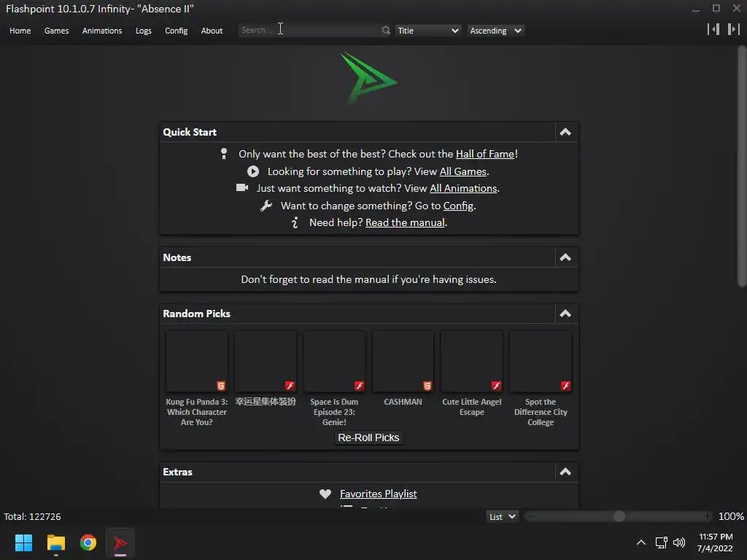
Task: Open the Read the manual link
Action: [405, 222]
